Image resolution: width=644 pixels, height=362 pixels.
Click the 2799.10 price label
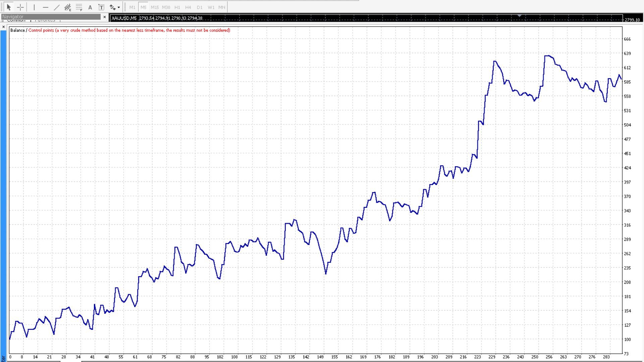click(x=632, y=20)
